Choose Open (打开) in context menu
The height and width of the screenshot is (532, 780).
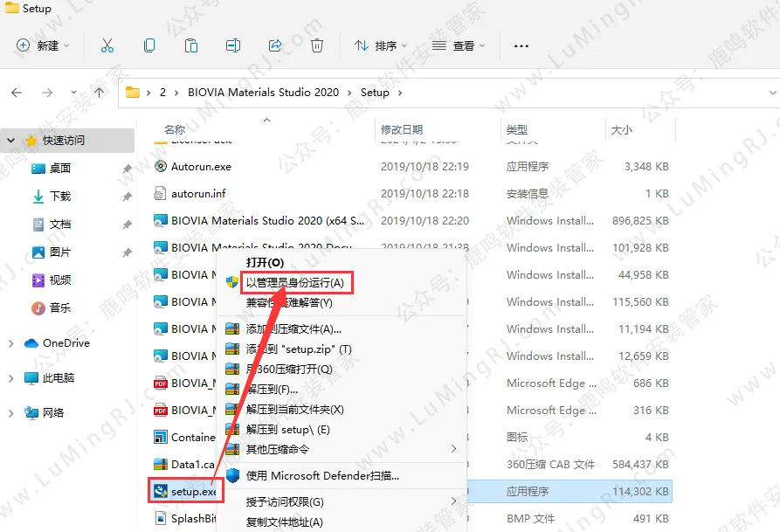(265, 262)
